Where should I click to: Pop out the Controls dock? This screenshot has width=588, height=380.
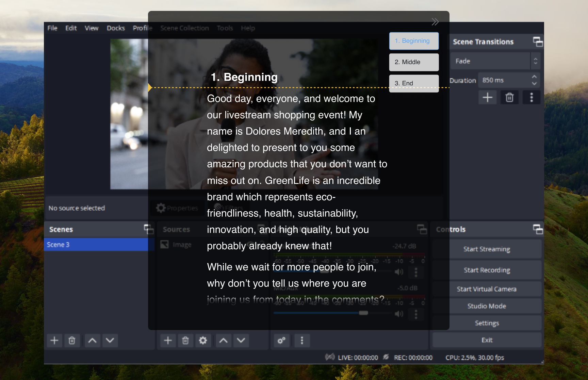coord(538,229)
